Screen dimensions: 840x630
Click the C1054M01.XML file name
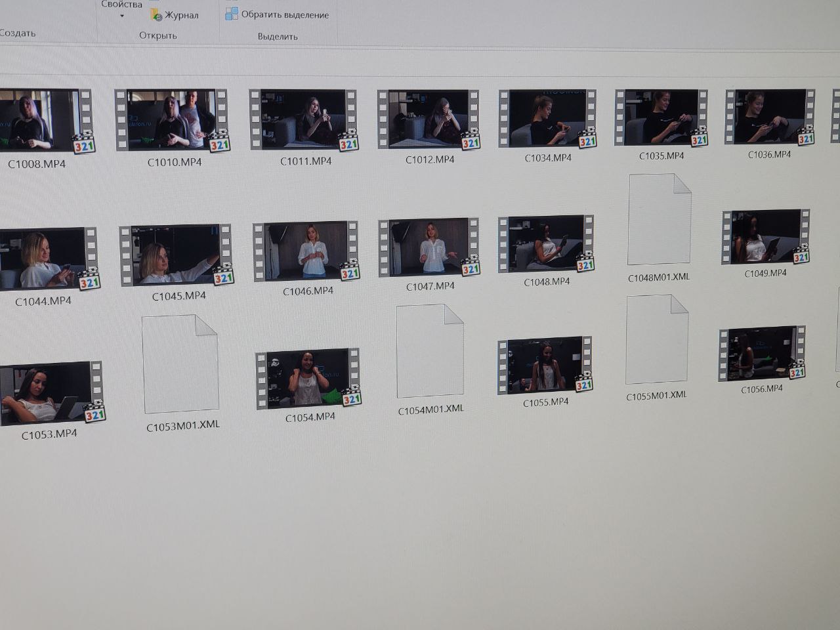(x=430, y=410)
